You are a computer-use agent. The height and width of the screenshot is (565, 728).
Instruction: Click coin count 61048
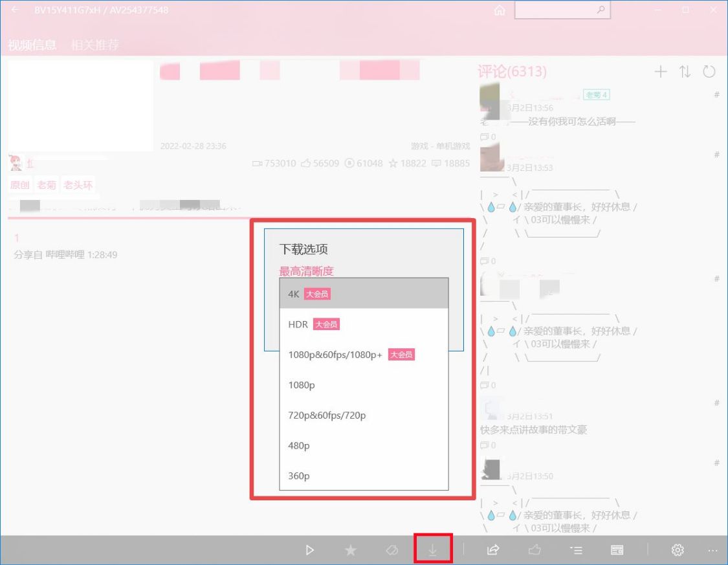[364, 164]
